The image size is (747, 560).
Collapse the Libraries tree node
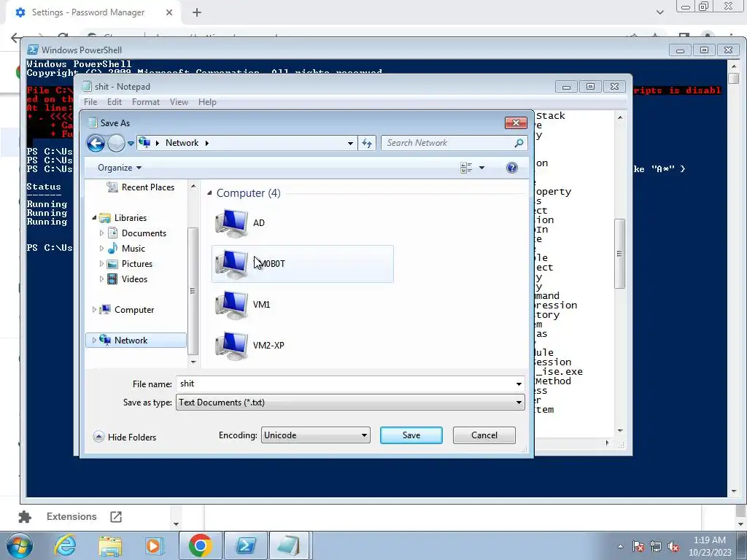pos(94,217)
